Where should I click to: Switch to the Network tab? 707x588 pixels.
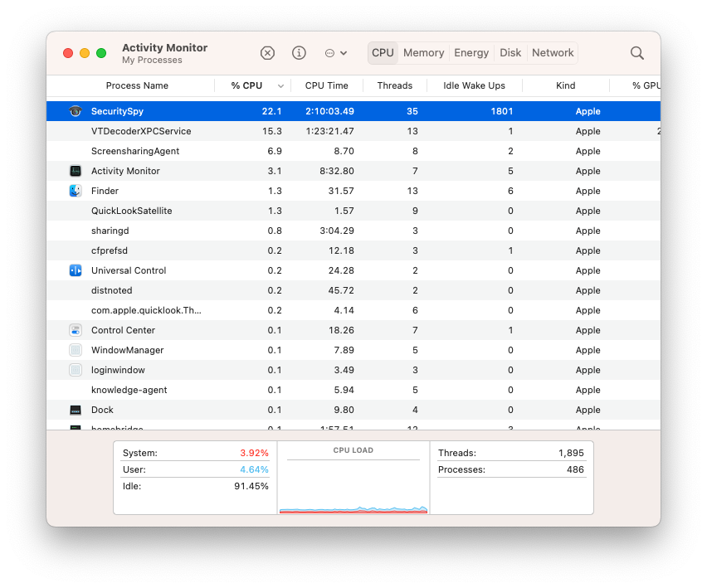point(553,53)
